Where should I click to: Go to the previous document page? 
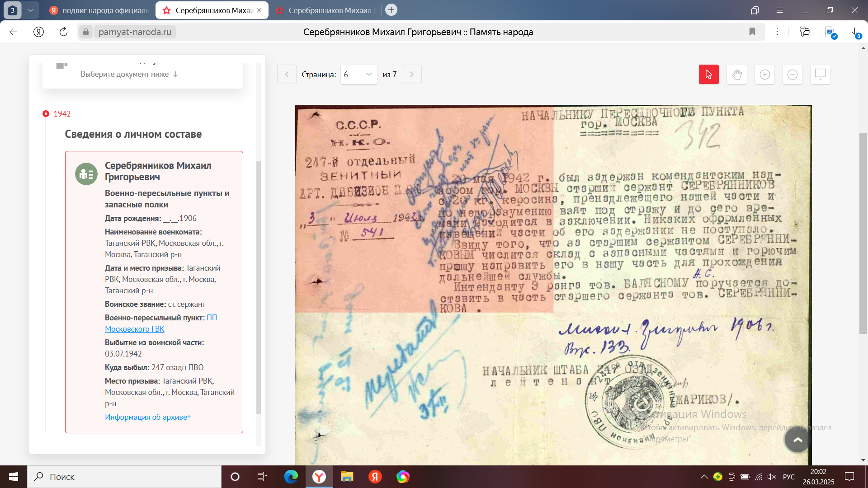tap(287, 75)
